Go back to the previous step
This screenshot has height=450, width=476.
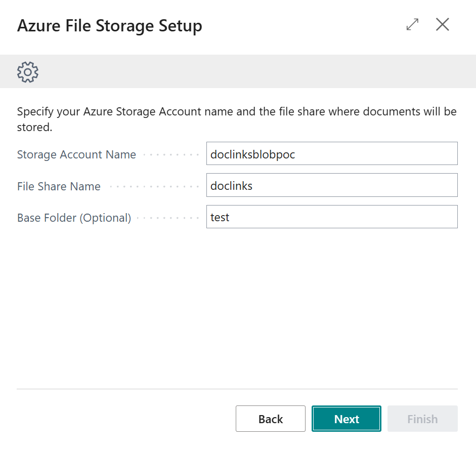point(270,419)
